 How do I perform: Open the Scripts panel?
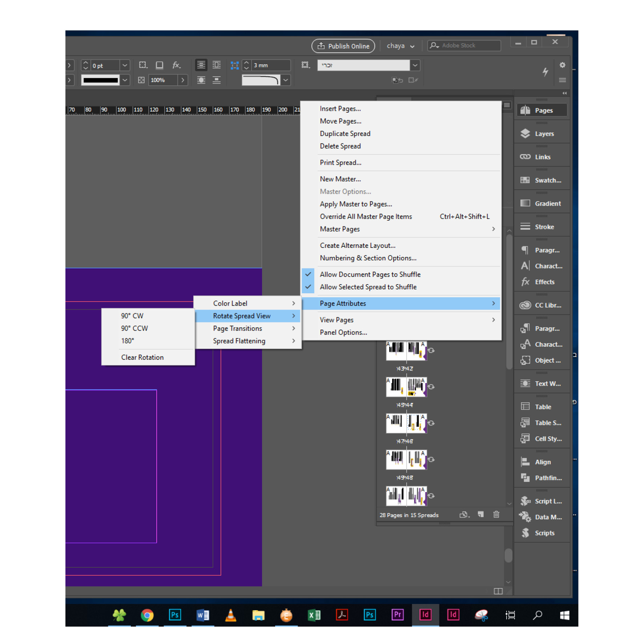tap(542, 533)
